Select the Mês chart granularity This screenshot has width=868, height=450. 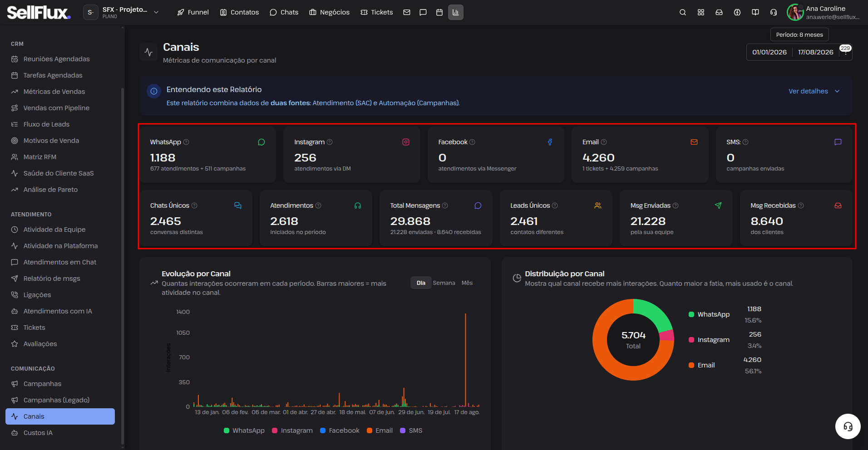tap(467, 283)
